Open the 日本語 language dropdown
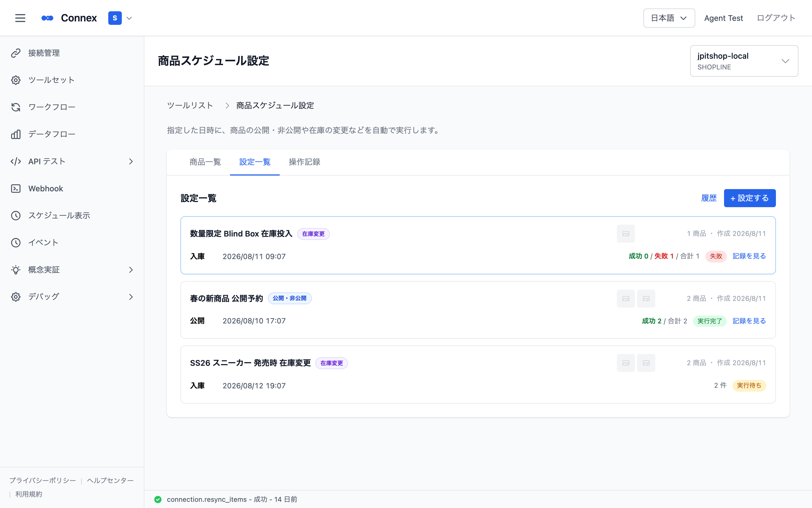 click(x=669, y=18)
